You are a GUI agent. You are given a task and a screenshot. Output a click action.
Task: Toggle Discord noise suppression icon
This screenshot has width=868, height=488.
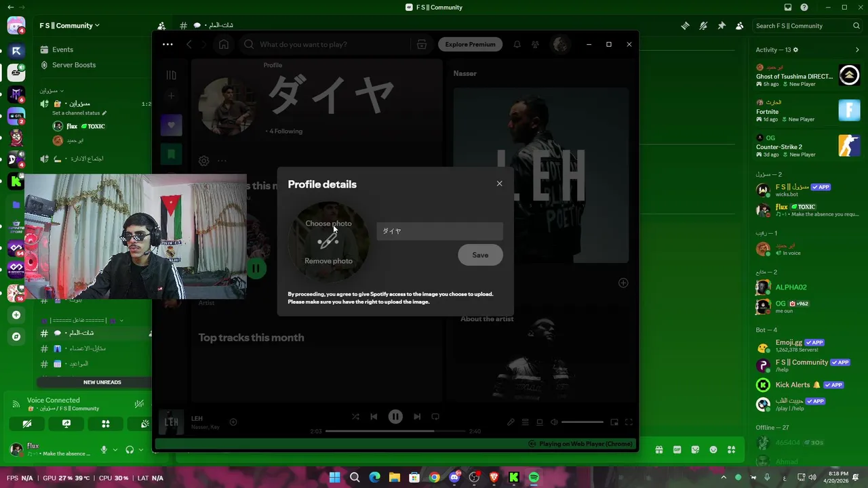139,404
